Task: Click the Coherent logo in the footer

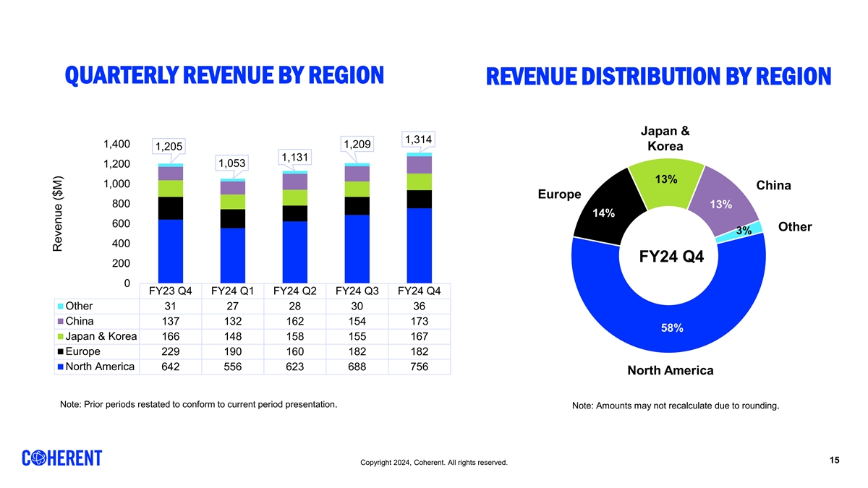Action: [62, 458]
